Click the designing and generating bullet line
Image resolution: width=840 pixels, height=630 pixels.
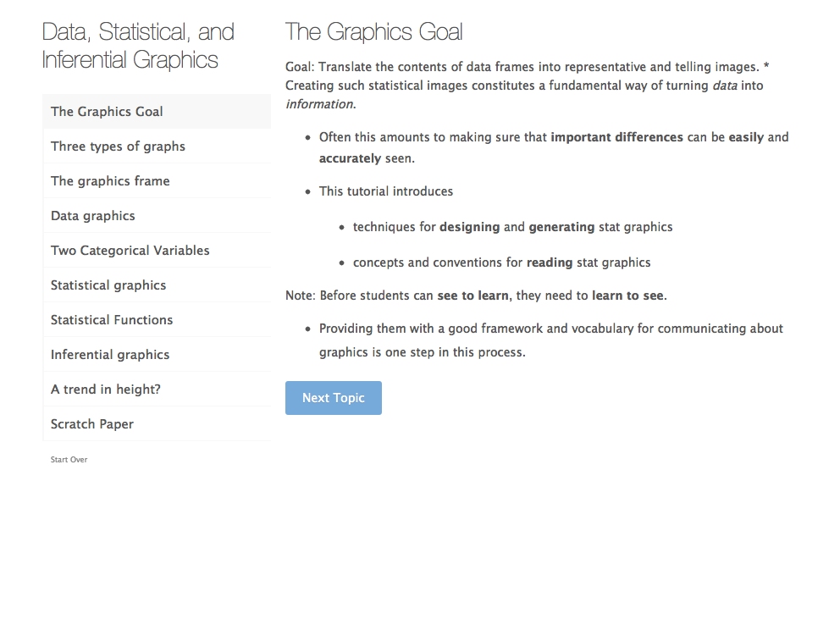tap(512, 227)
